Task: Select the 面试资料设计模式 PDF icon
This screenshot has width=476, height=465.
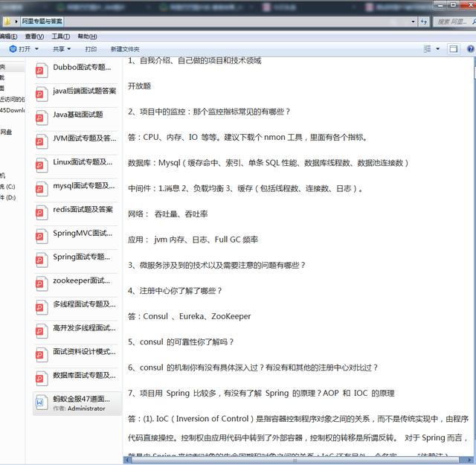Action: [41, 355]
